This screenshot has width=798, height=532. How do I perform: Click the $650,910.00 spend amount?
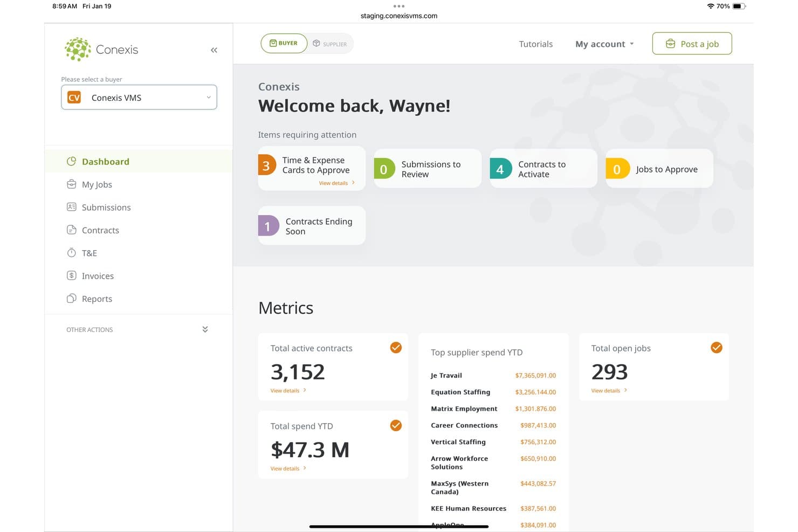point(538,459)
